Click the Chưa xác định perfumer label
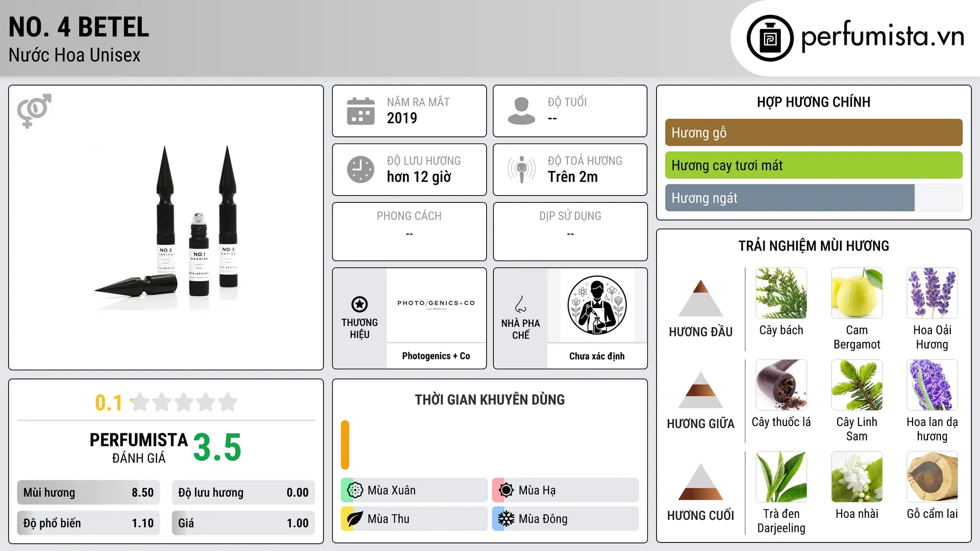980x551 pixels. click(x=597, y=356)
